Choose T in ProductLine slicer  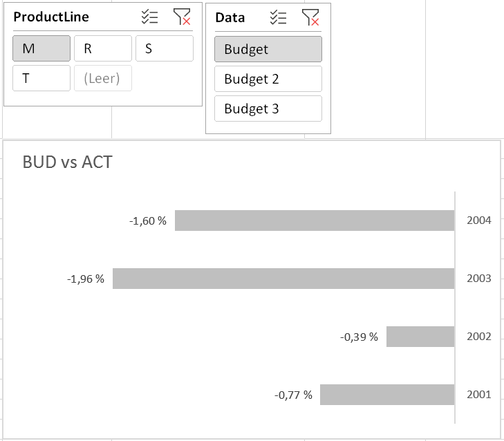pos(41,78)
